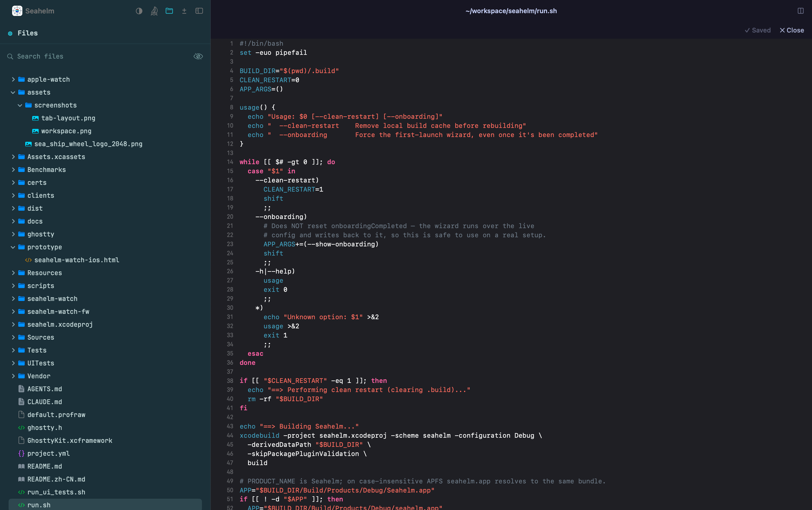Expand the certs folder
812x510 pixels.
coord(13,182)
